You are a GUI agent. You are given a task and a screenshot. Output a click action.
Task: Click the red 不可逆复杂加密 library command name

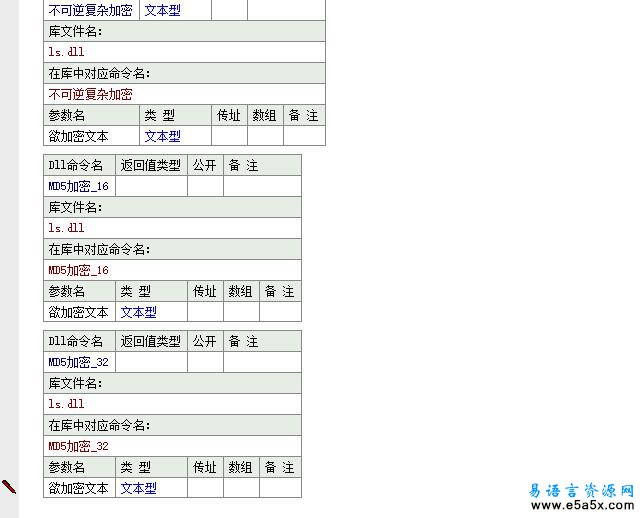pos(90,94)
